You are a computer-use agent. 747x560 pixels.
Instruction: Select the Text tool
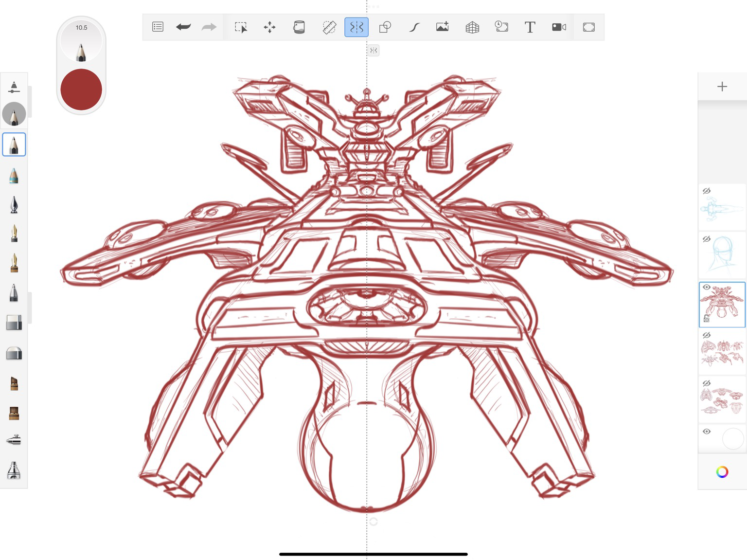tap(530, 27)
